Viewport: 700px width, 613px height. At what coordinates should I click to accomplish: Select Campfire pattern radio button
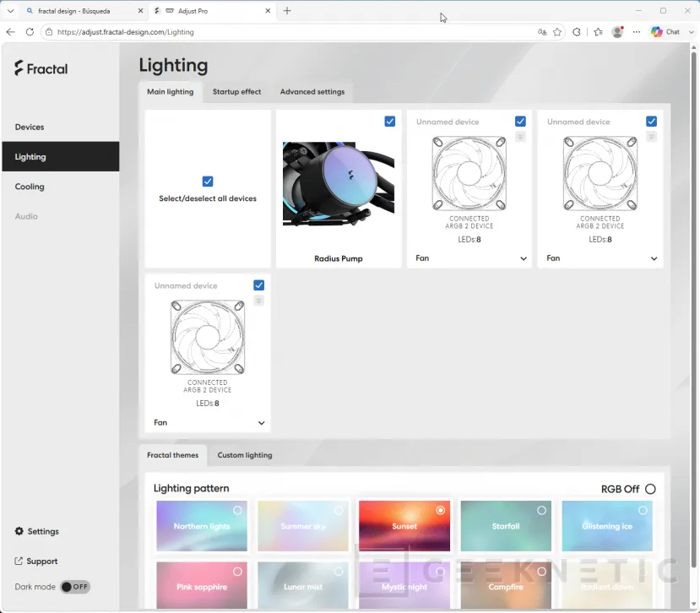click(x=541, y=571)
